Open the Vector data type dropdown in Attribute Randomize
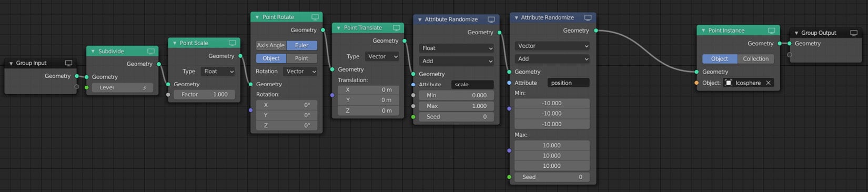Image resolution: width=868 pixels, height=192 pixels. click(x=552, y=46)
